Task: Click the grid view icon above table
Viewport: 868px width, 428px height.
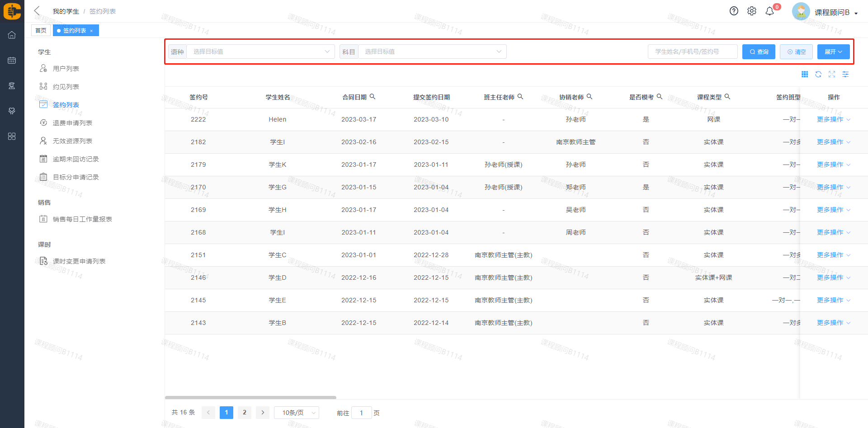Action: (x=805, y=75)
